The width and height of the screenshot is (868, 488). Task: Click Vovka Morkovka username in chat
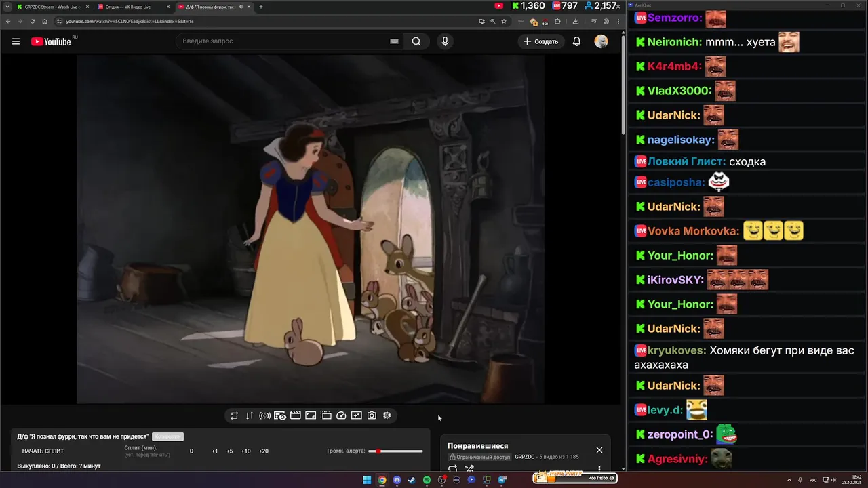coord(693,231)
